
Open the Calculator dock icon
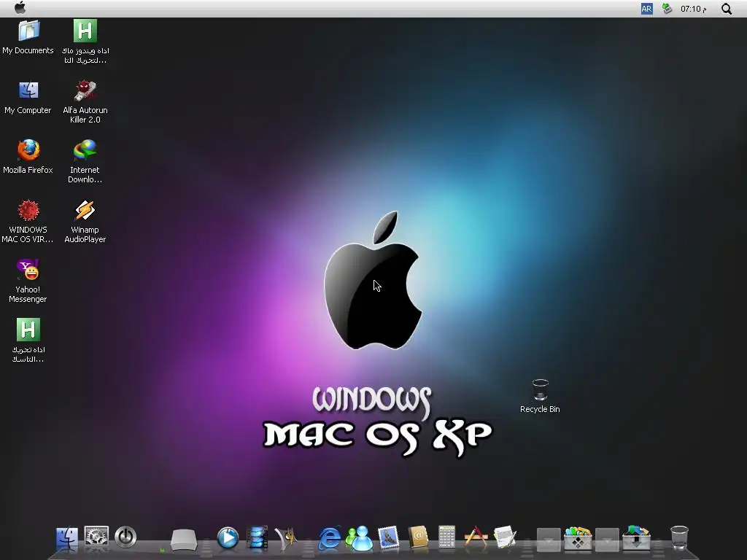tap(447, 537)
